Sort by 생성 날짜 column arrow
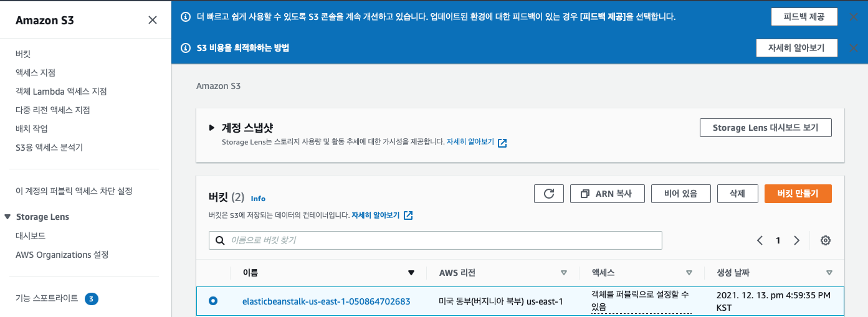Screen dimensions: 868x317 (829, 273)
